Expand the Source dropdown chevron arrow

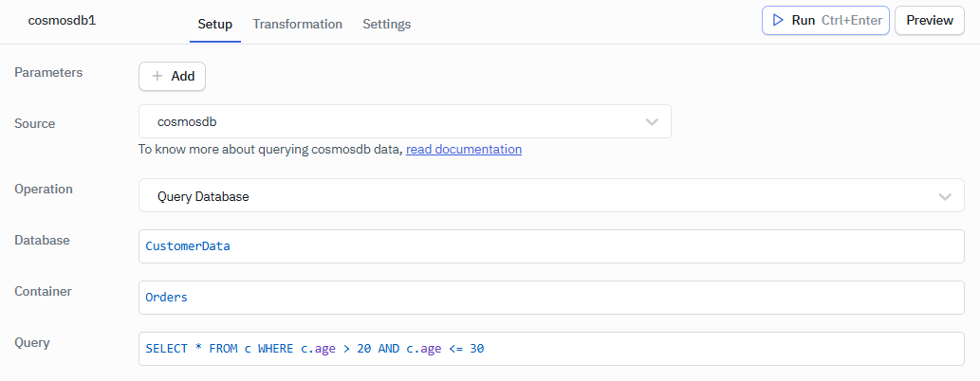click(x=652, y=122)
